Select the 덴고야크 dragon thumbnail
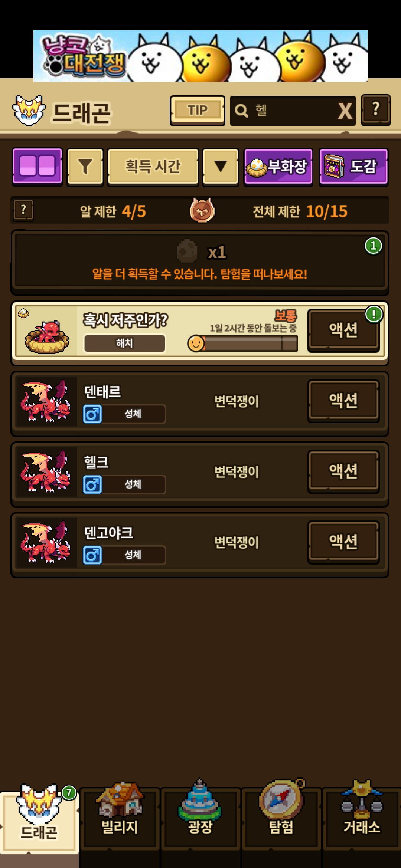 click(46, 542)
